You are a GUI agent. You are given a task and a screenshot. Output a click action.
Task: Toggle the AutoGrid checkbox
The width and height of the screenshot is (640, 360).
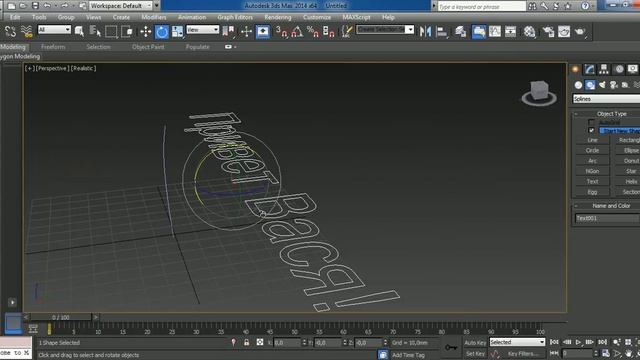tap(591, 122)
